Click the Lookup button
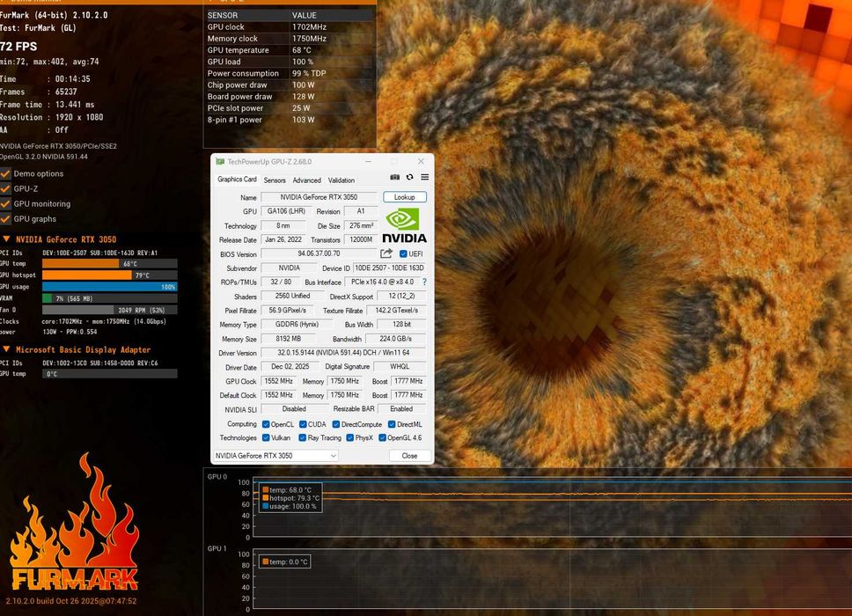Image resolution: width=852 pixels, height=616 pixels. pyautogui.click(x=404, y=197)
